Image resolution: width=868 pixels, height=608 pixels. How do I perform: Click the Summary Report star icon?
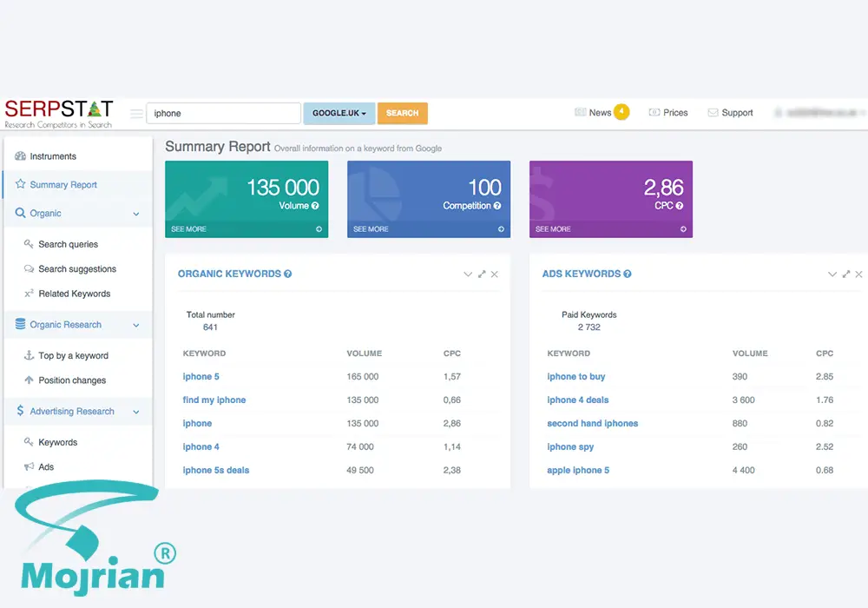21,184
